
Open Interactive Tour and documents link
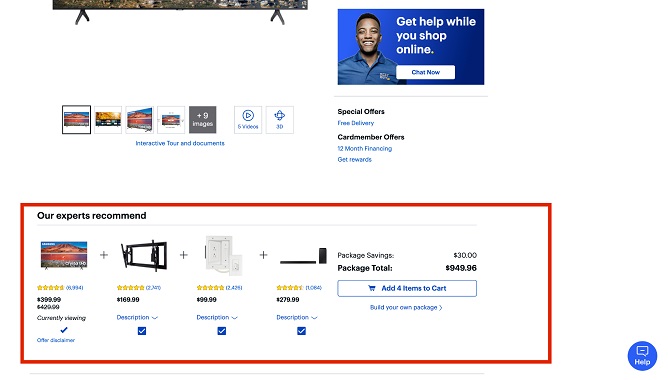point(180,144)
